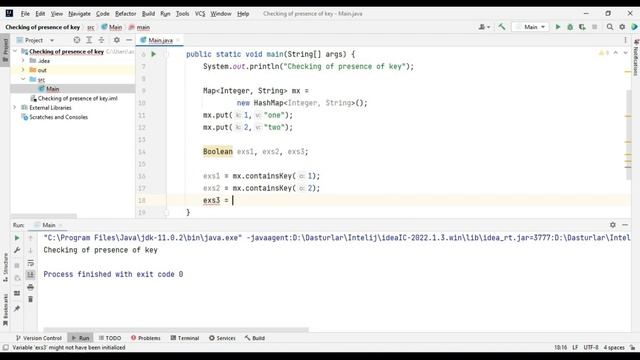Collapse the src folder
The height and width of the screenshot is (360, 640).
coord(23,79)
